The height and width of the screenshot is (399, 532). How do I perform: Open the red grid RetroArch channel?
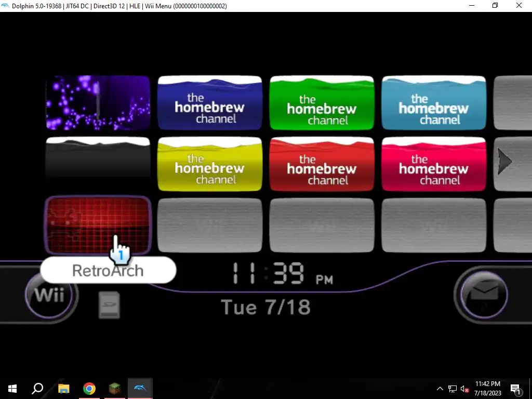(x=98, y=225)
